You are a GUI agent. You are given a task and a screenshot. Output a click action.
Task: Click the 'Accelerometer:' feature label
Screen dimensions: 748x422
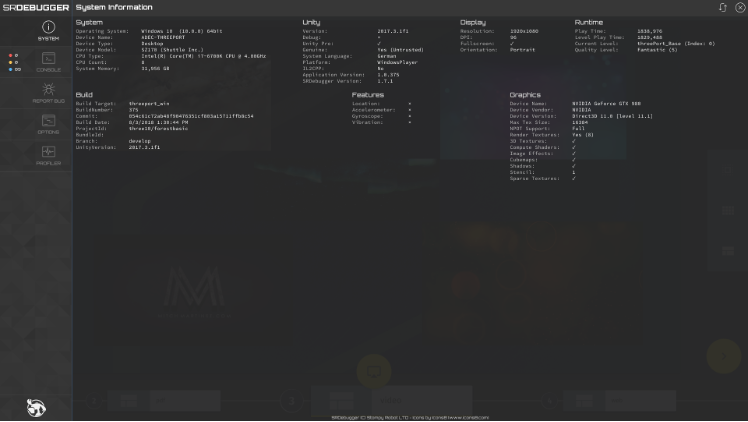tap(374, 110)
